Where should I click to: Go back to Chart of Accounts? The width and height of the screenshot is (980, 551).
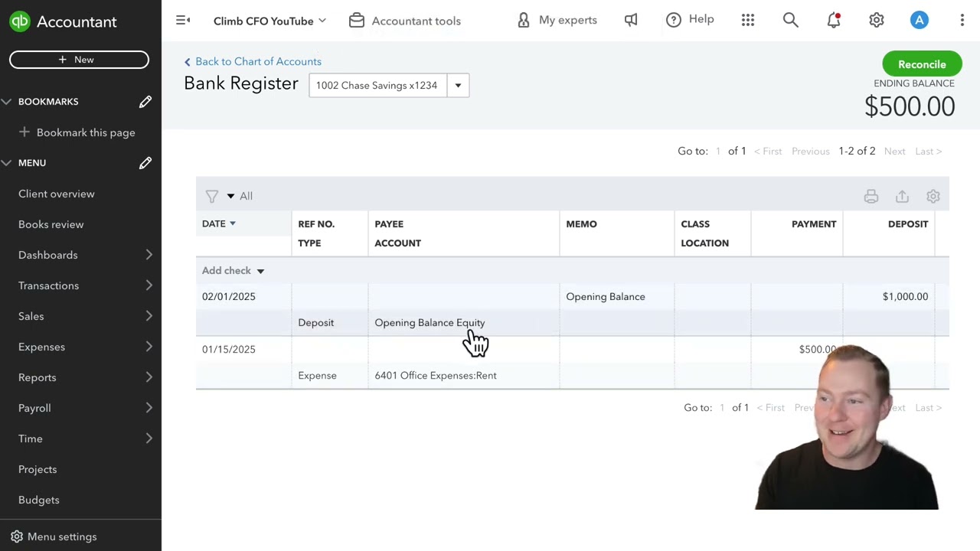tap(253, 61)
